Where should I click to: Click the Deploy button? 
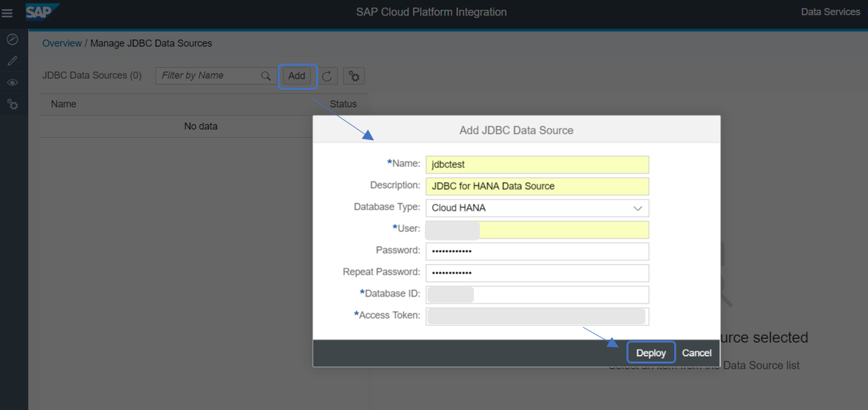click(x=651, y=352)
